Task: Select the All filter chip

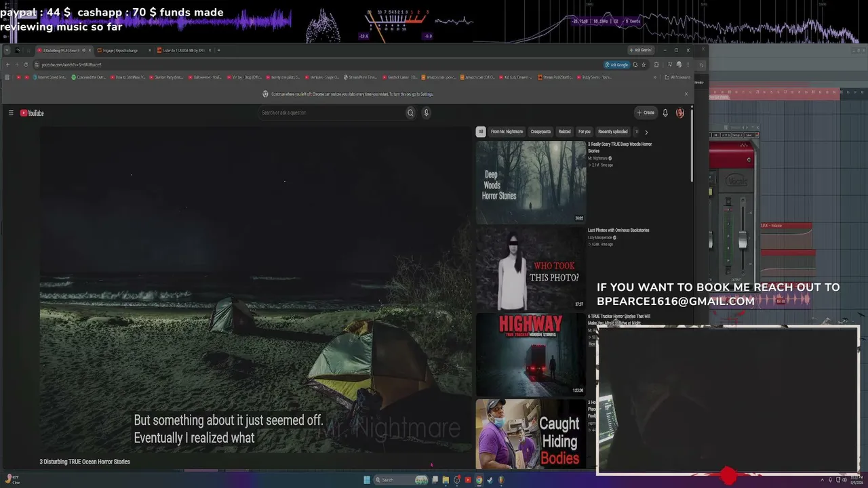Action: click(x=481, y=131)
